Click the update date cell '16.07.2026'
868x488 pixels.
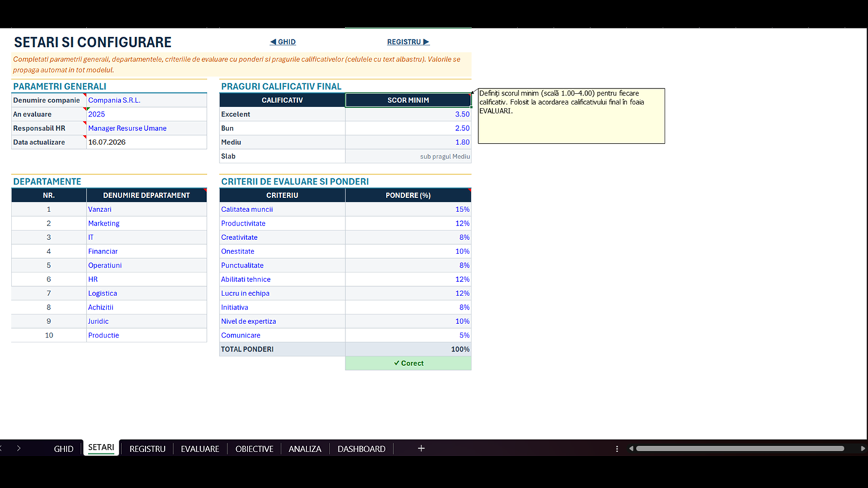(146, 142)
